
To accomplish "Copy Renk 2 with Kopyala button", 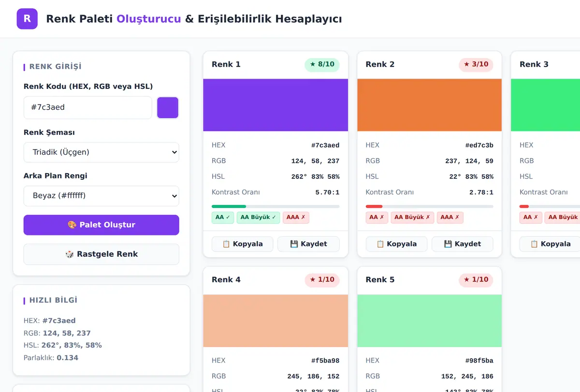I will (396, 244).
